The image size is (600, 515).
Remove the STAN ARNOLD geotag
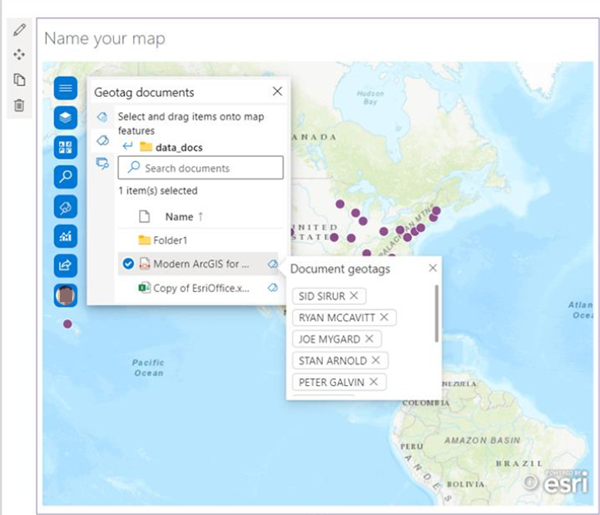pyautogui.click(x=376, y=360)
